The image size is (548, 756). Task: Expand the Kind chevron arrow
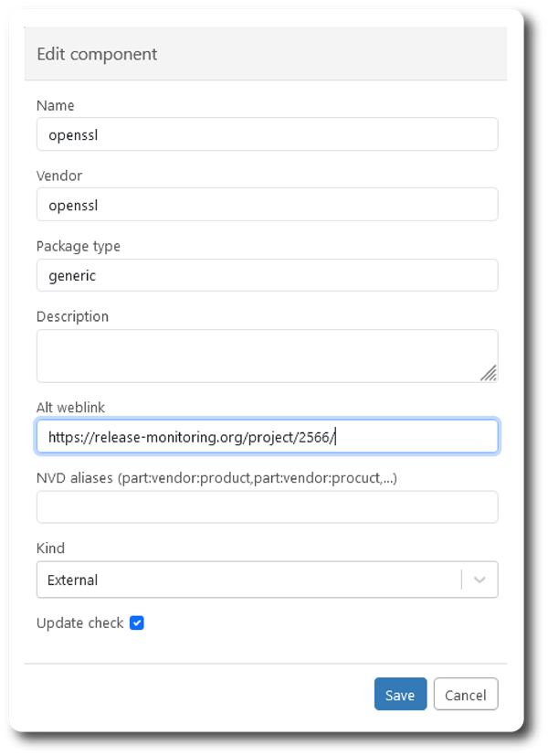[479, 580]
